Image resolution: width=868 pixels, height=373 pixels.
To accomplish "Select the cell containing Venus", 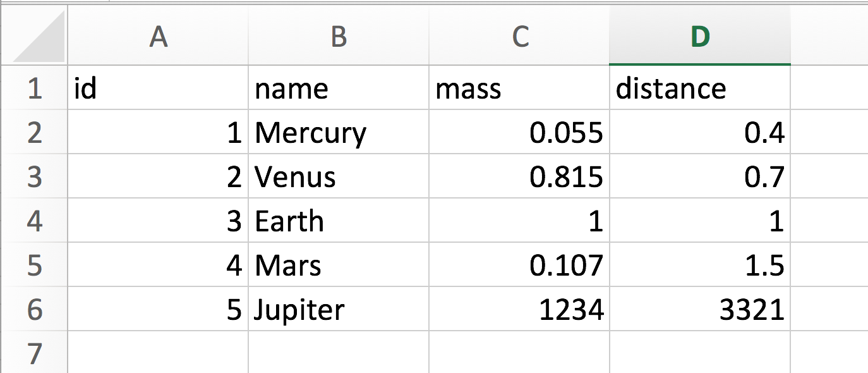I will (339, 176).
